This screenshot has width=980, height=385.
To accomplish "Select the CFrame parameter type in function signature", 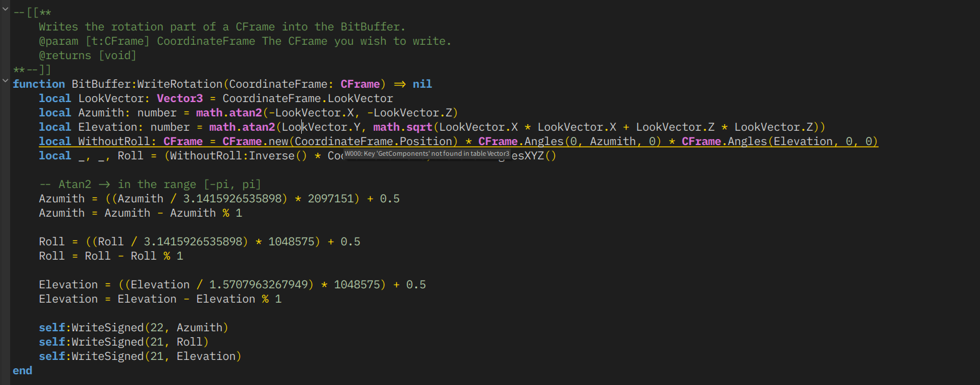I will click(x=360, y=84).
